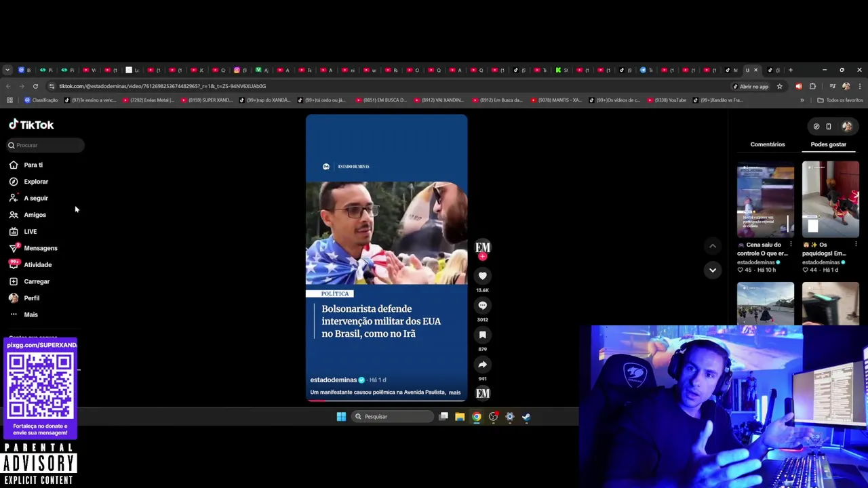
Task: Bookmark this page with the star icon
Action: point(780,86)
